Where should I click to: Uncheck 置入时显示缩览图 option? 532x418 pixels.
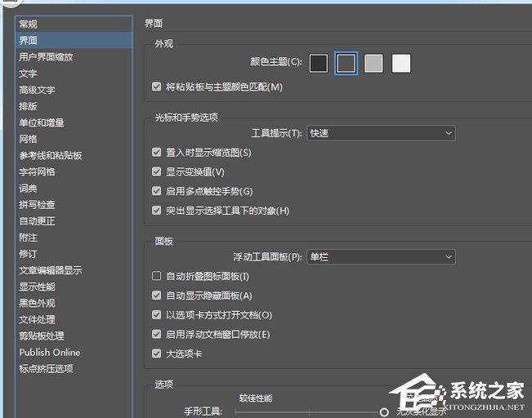click(156, 152)
